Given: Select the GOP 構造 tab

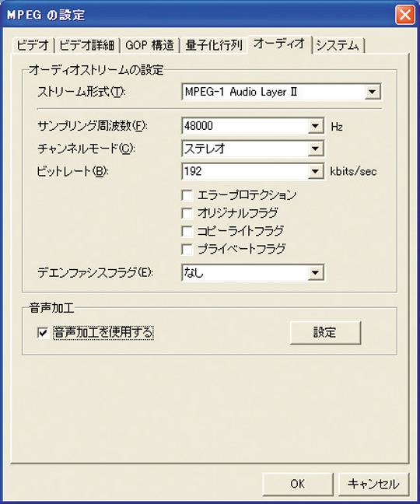Looking at the screenshot, I should [x=150, y=45].
